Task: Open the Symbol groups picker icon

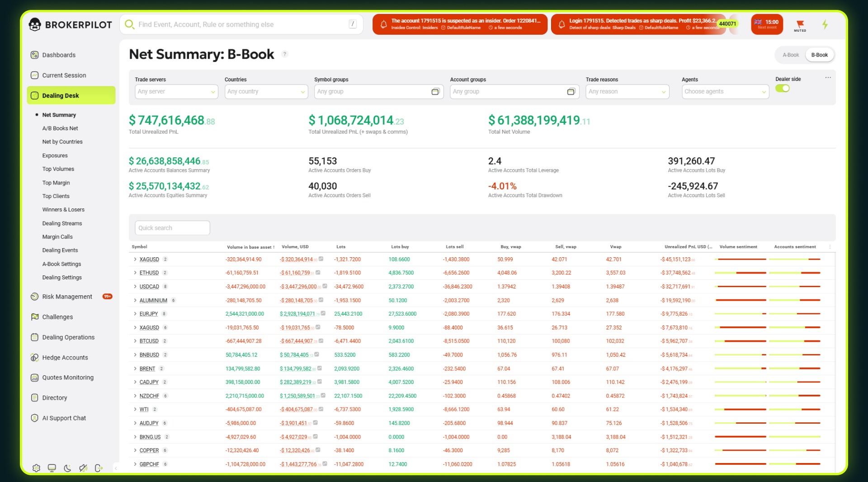Action: tap(435, 91)
